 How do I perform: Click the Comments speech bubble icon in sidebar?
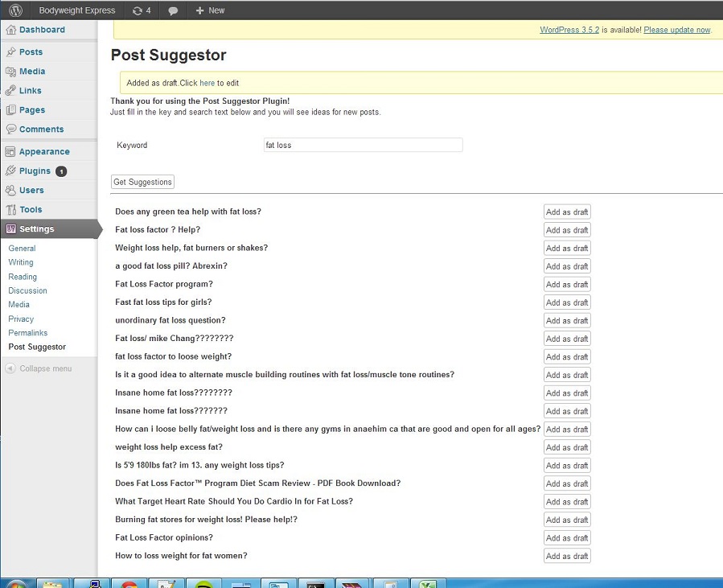[x=11, y=130]
